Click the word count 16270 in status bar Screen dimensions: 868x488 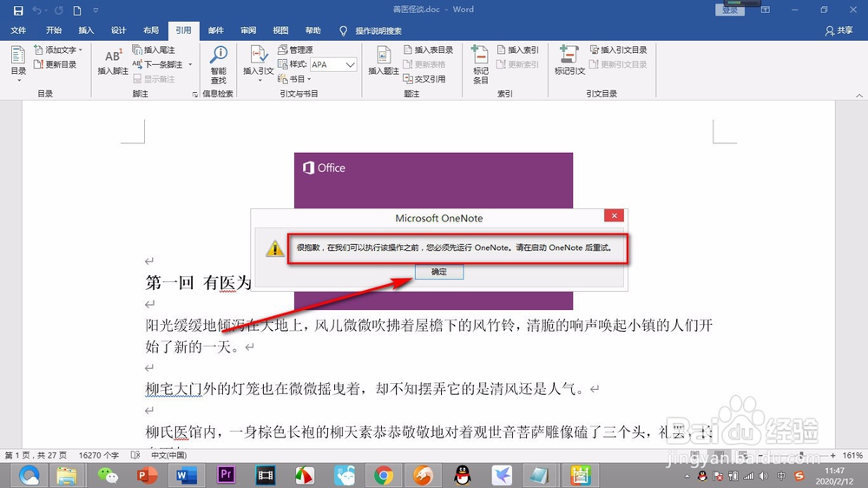[x=99, y=455]
